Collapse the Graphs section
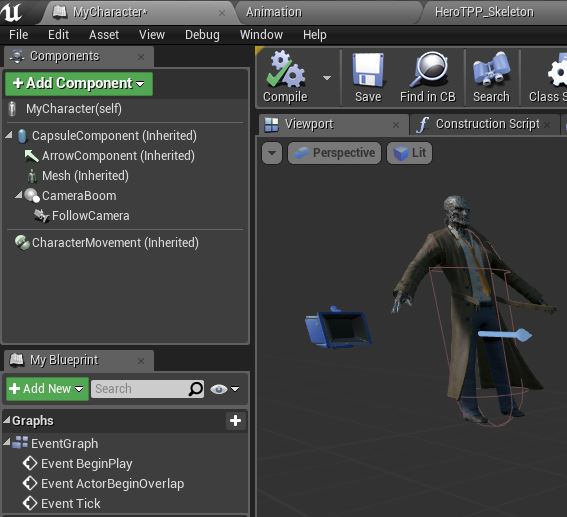567x517 pixels. pos(7,420)
